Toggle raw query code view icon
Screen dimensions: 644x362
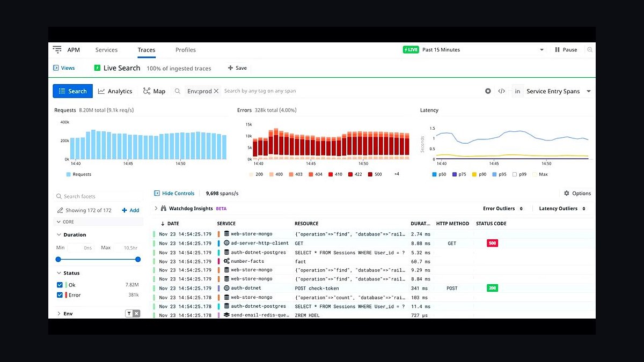tap(501, 91)
